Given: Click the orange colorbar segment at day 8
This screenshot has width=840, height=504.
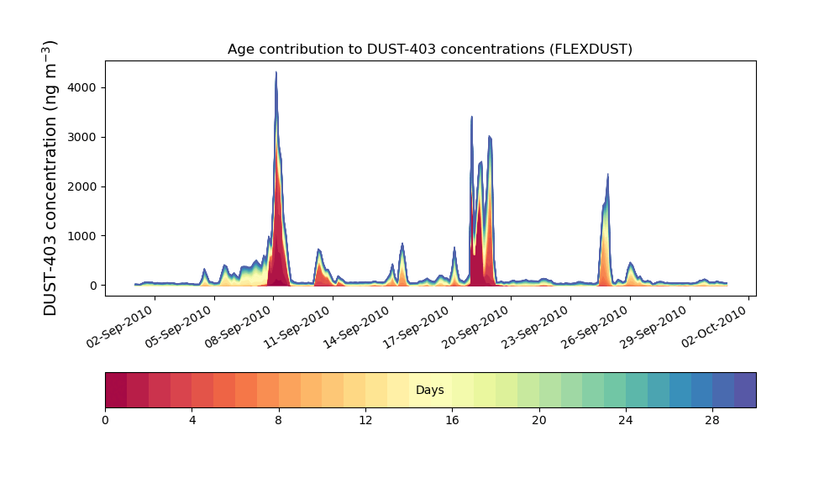Looking at the screenshot, I should pyautogui.click(x=290, y=390).
